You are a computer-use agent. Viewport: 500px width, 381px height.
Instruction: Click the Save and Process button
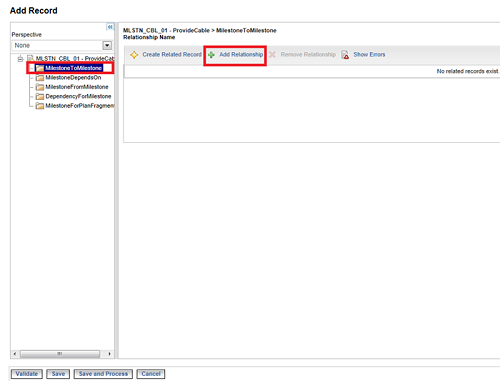coord(103,374)
